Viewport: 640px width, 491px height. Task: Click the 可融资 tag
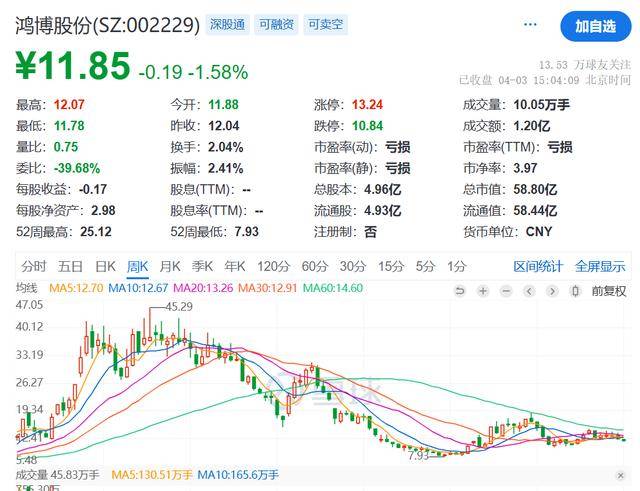pos(276,24)
